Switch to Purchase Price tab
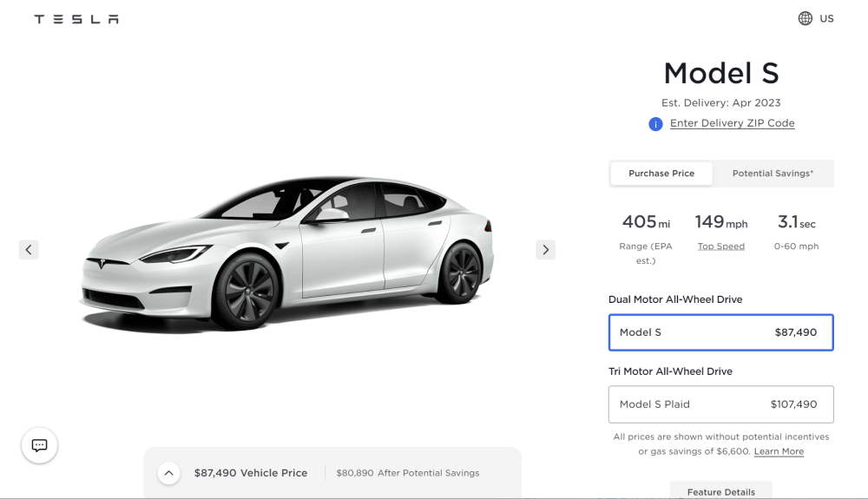This screenshot has width=868, height=499. 661,174
